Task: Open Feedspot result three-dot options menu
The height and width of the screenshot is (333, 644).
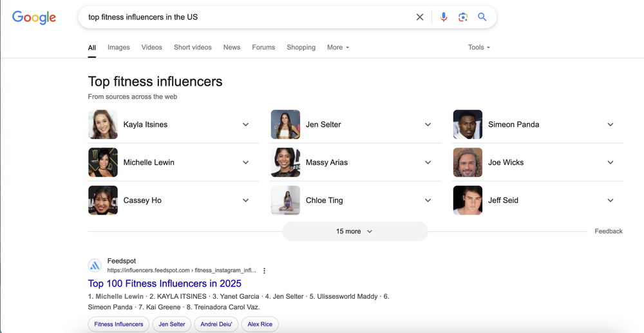Action: (x=265, y=271)
